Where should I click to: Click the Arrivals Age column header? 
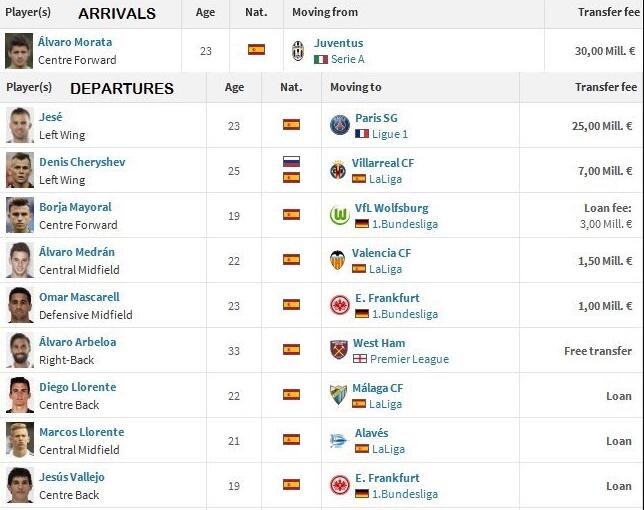click(x=205, y=12)
